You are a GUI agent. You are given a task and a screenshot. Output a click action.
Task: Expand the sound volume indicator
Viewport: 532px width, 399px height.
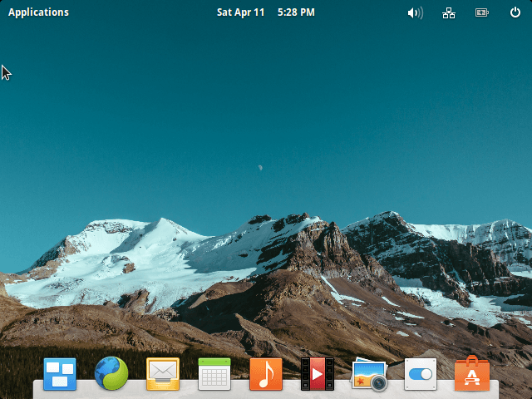click(415, 12)
